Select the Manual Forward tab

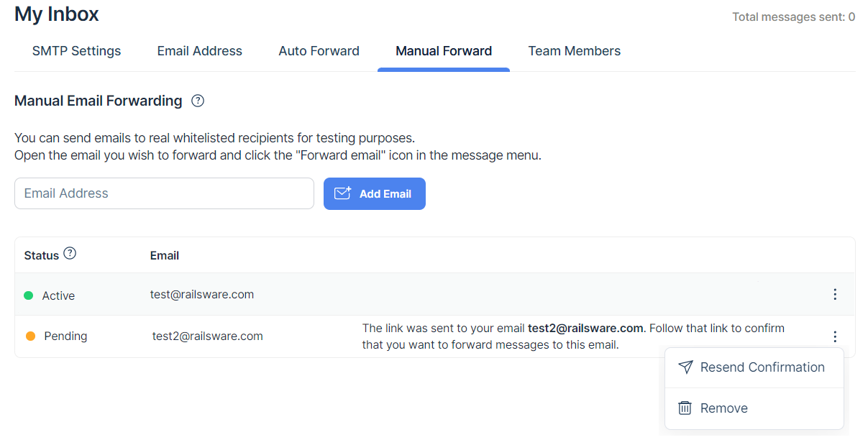pos(444,51)
